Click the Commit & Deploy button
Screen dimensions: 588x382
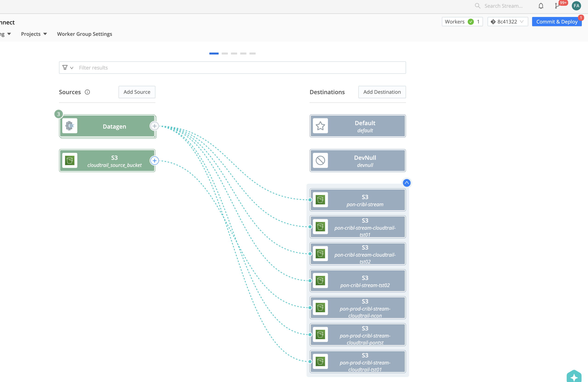557,22
